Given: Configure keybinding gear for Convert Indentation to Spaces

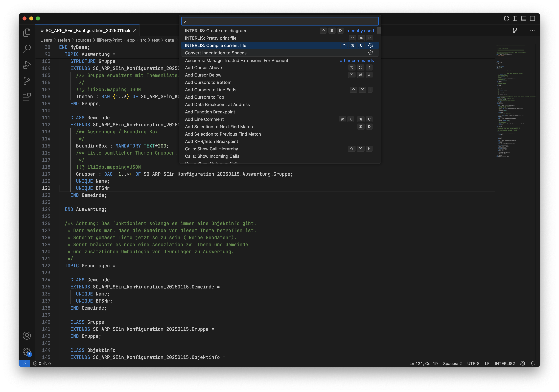Looking at the screenshot, I should [370, 53].
